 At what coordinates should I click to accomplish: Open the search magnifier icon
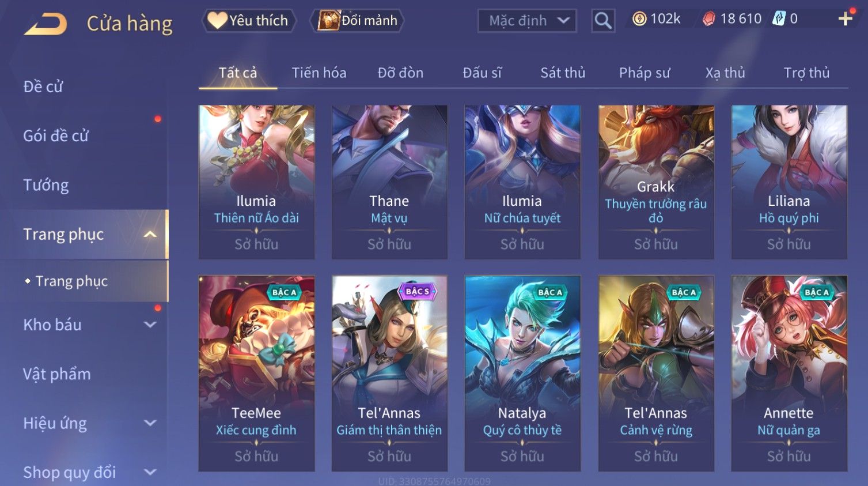[x=603, y=21]
